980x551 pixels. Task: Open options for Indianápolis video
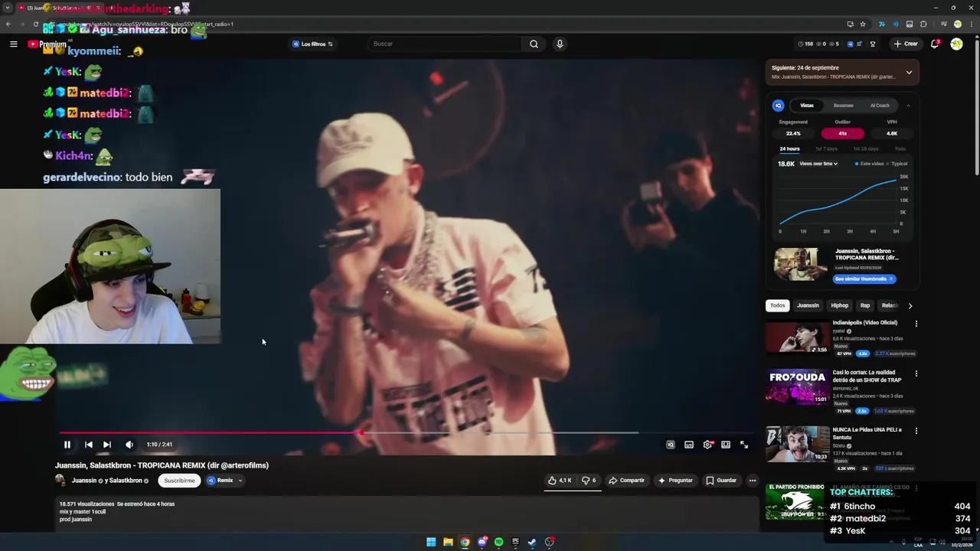(x=916, y=324)
